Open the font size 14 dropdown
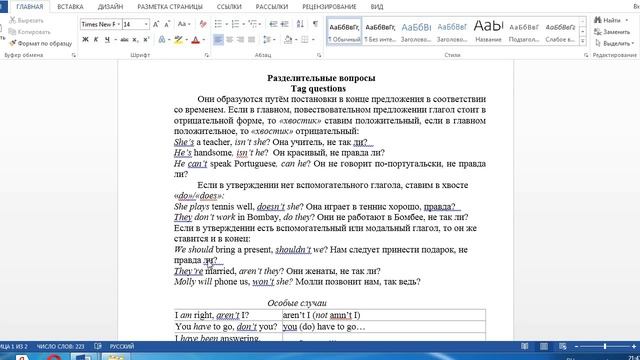Screen dimensions: 640x360 click(x=146, y=24)
